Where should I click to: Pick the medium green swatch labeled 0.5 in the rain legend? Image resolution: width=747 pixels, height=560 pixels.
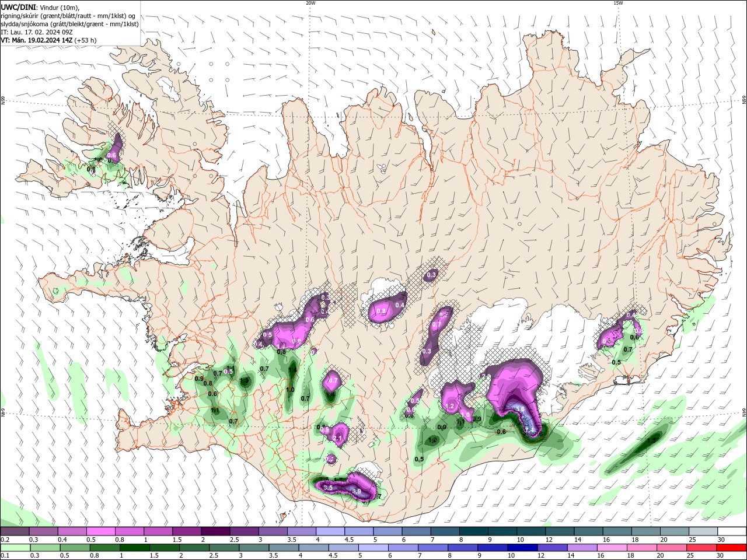pos(75,548)
